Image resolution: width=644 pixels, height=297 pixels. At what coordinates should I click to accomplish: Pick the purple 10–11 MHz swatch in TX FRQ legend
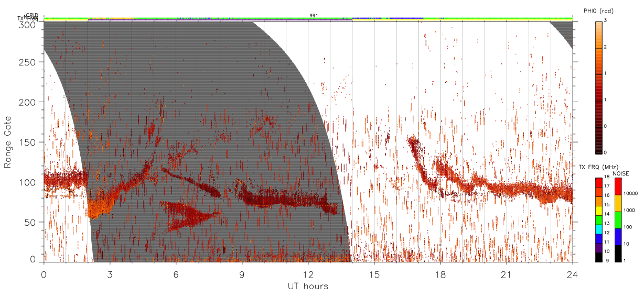point(599,248)
